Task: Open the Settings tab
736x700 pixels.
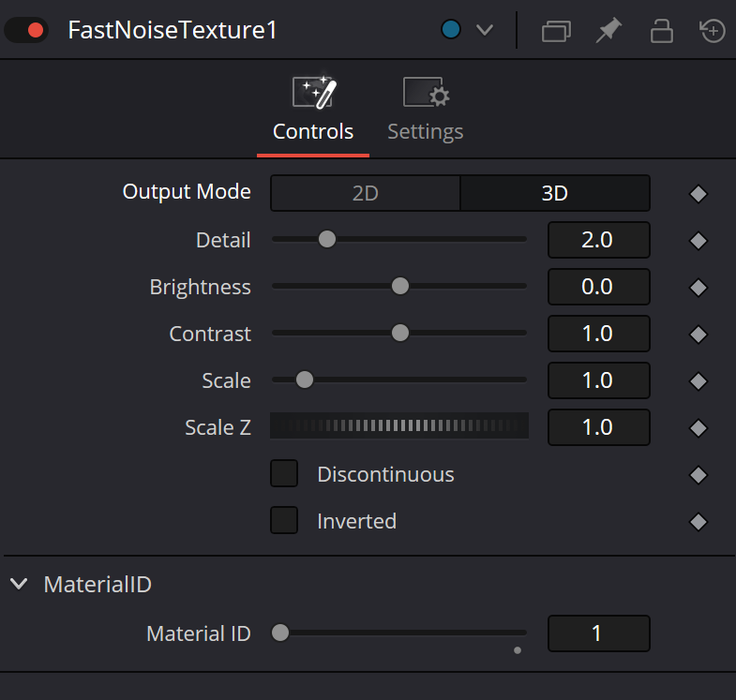Action: 426,111
